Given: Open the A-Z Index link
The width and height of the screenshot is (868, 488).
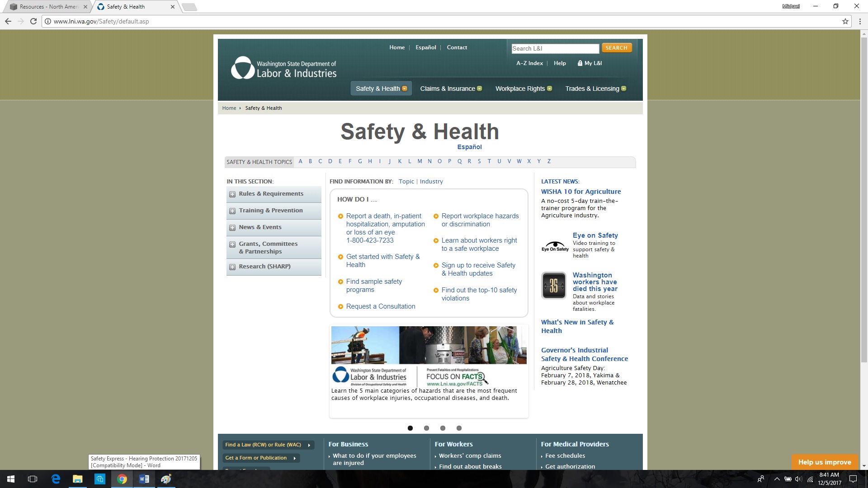Looking at the screenshot, I should click(529, 63).
